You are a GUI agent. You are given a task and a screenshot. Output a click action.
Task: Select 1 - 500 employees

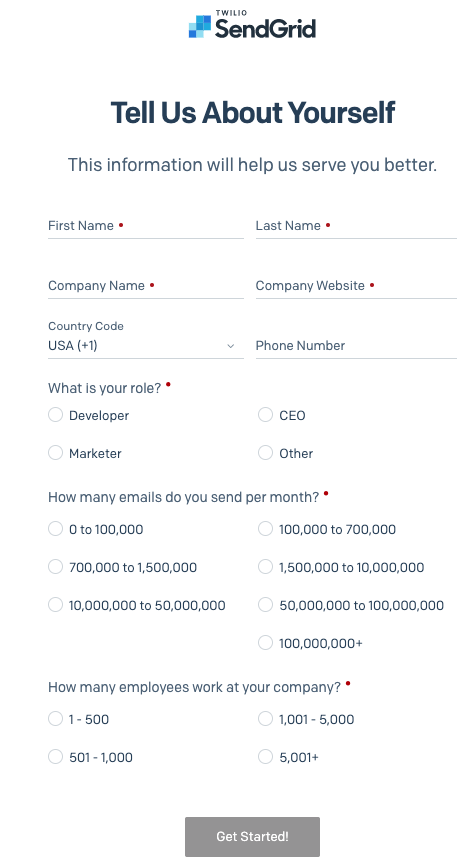[56, 719]
